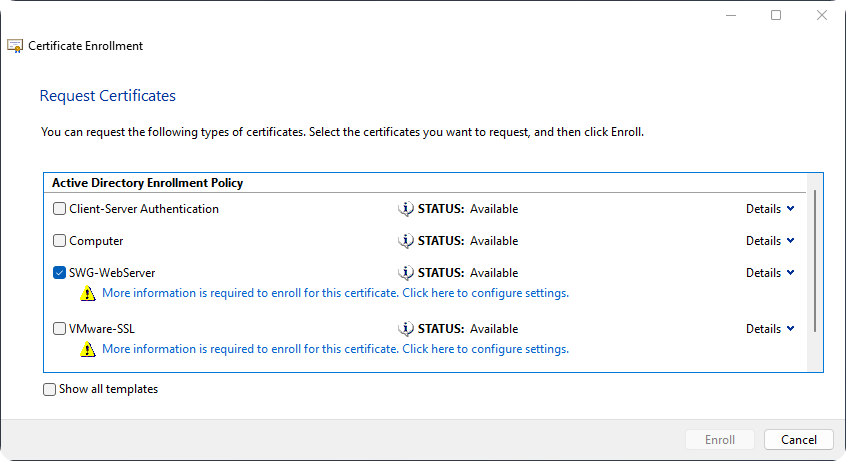Click the status info icon for Client-Server Authentication
Screen dimensions: 846x461
406,209
